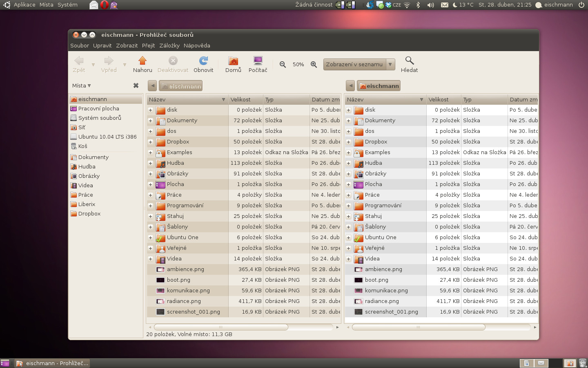588x368 pixels.
Task: Click the Hledat search magnifier icon
Action: point(409,61)
